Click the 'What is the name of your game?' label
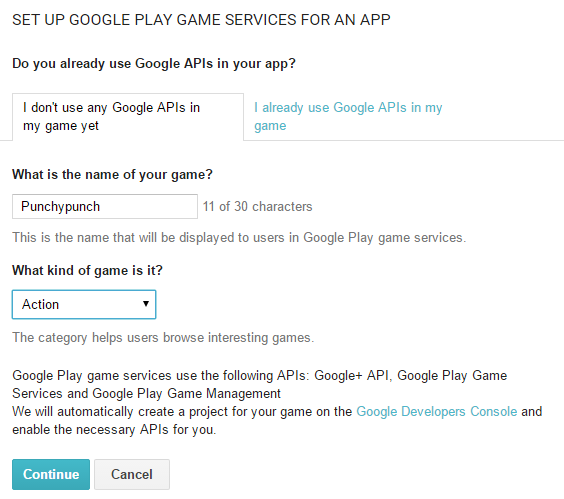 pyautogui.click(x=112, y=175)
